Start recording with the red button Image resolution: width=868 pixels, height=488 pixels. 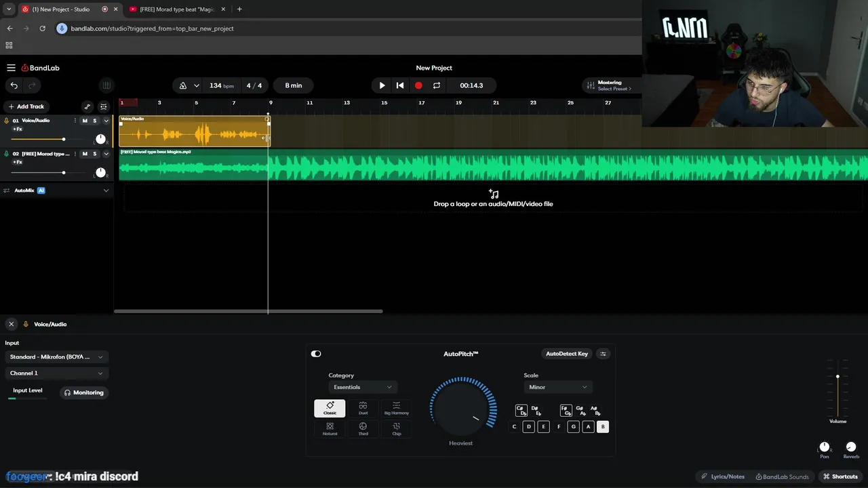[x=418, y=85]
